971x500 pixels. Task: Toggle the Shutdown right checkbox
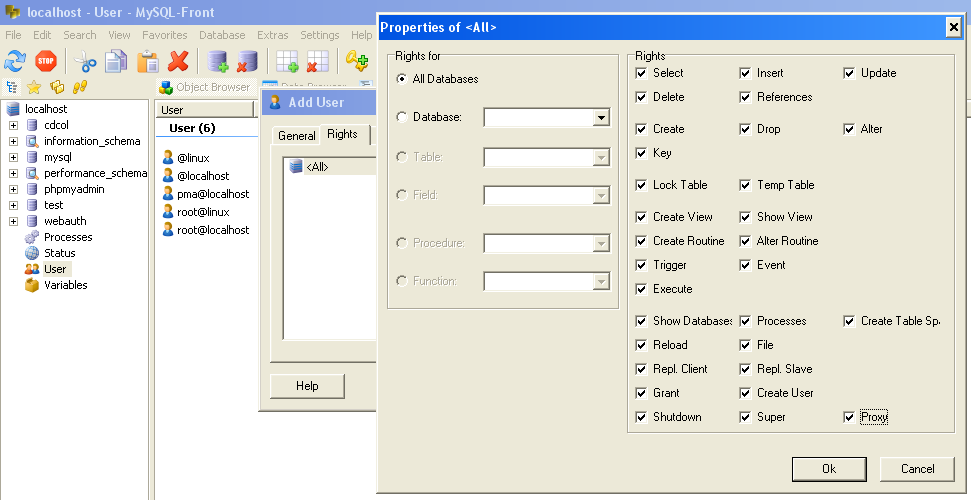641,417
